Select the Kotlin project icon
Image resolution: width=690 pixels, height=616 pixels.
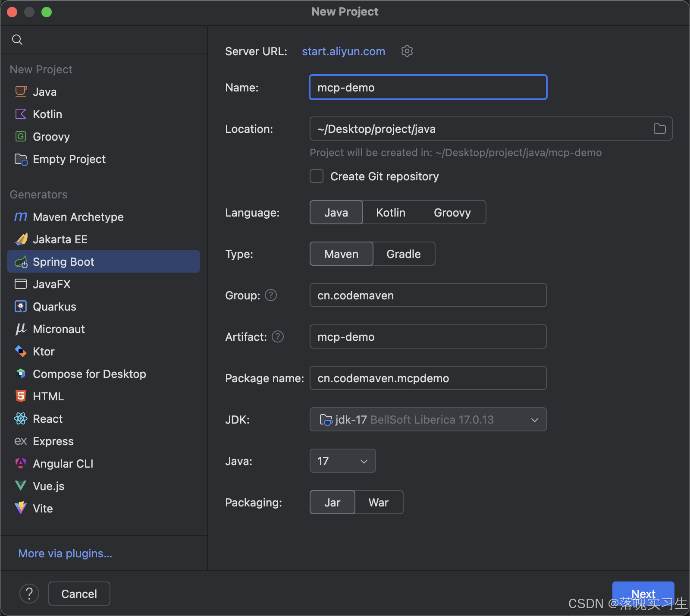pos(21,114)
